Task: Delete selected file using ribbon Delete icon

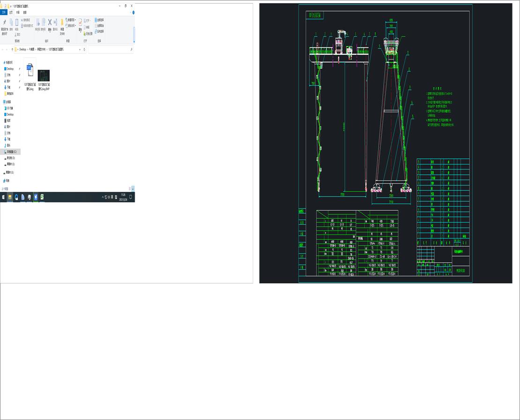Action: coord(50,22)
